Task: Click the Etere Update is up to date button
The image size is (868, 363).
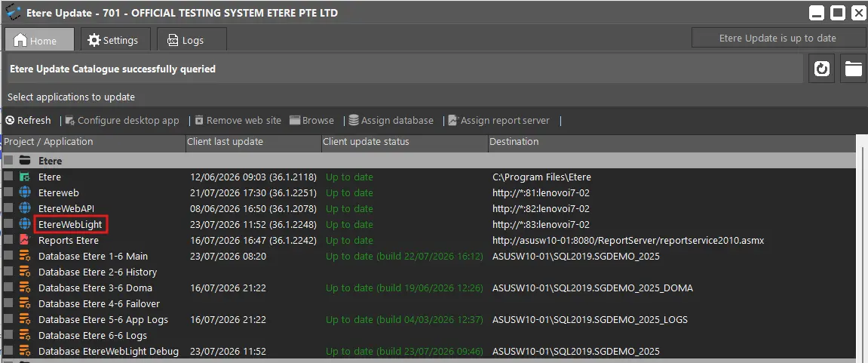Action: [778, 38]
